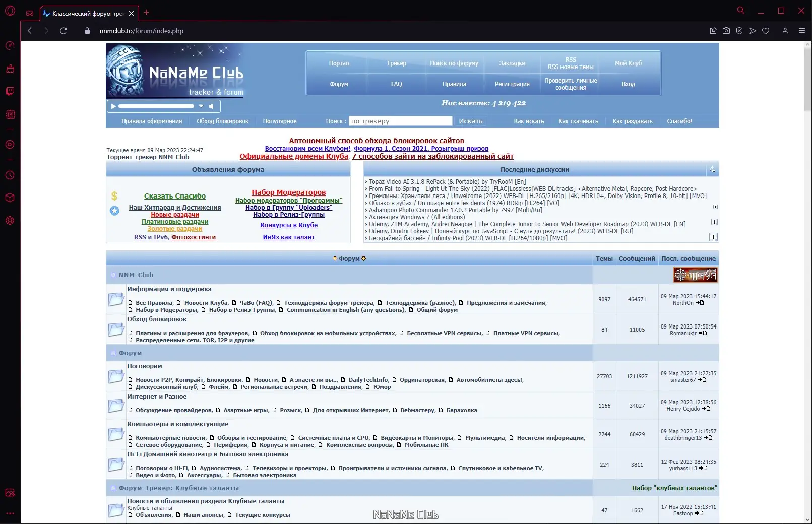Add page to bookmarks with heart icon

[x=766, y=31]
